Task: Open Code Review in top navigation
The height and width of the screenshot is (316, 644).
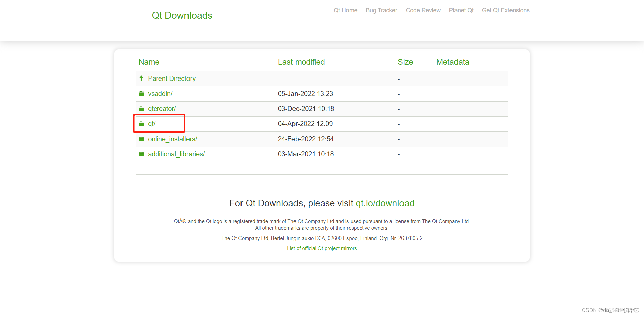Action: click(423, 10)
